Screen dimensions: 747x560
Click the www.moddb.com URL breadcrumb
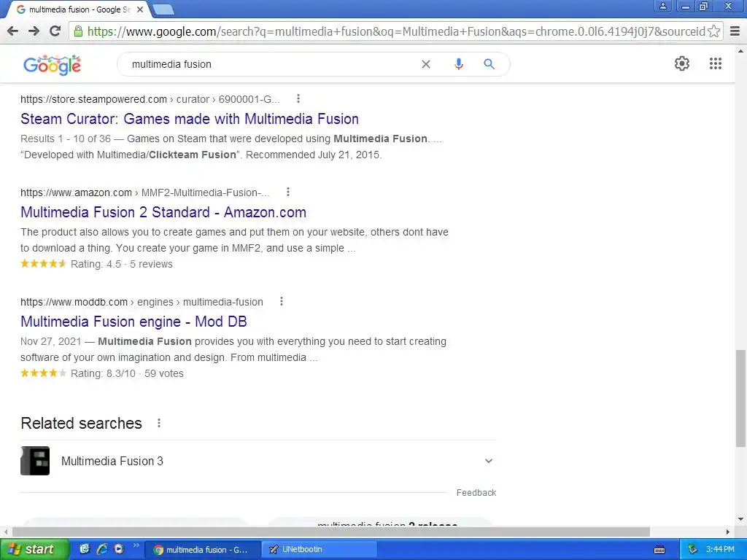pyautogui.click(x=142, y=302)
